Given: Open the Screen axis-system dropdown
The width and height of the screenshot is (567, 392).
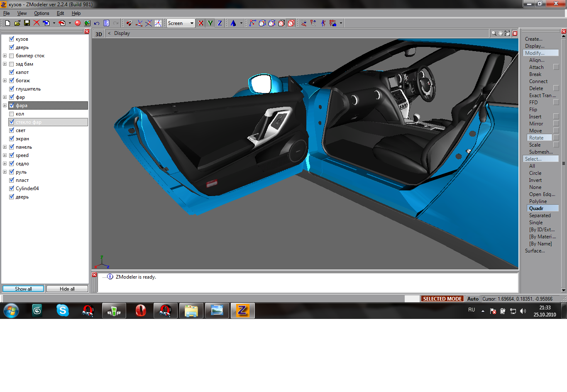Looking at the screenshot, I should pyautogui.click(x=192, y=23).
